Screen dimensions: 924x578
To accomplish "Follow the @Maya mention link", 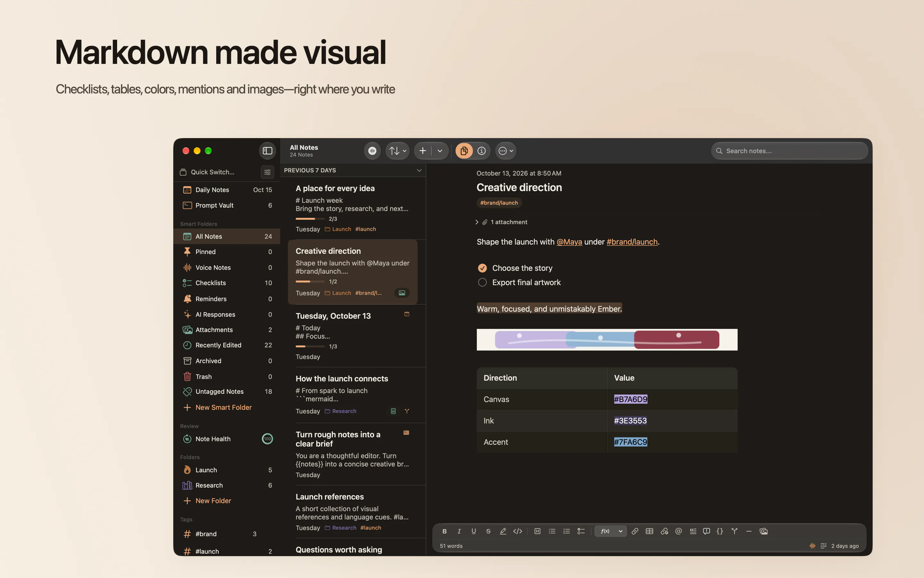I will coord(569,242).
